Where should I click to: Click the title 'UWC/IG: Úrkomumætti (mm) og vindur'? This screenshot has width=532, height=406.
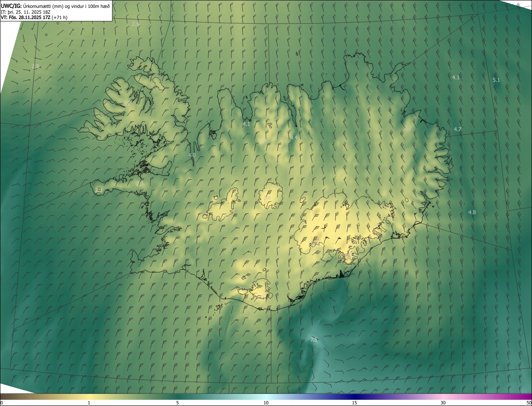pyautogui.click(x=55, y=5)
